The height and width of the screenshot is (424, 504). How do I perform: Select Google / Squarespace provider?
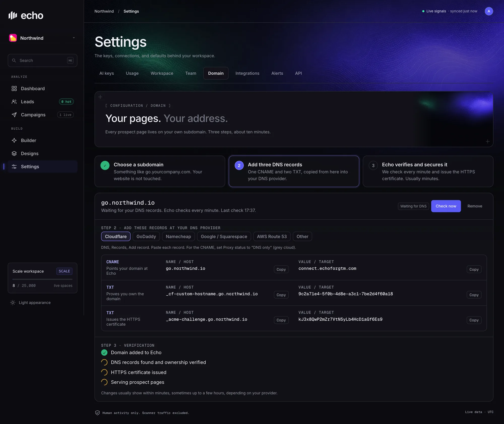[x=224, y=236]
